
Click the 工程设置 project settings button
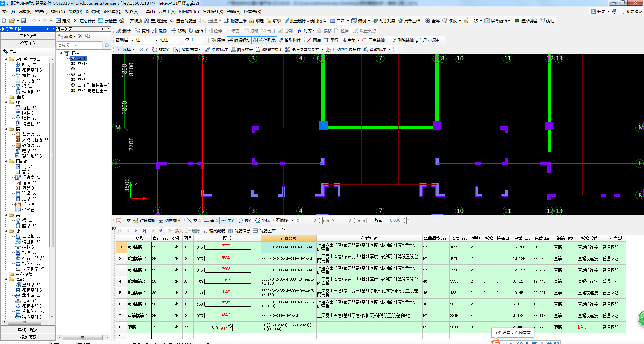tap(28, 36)
